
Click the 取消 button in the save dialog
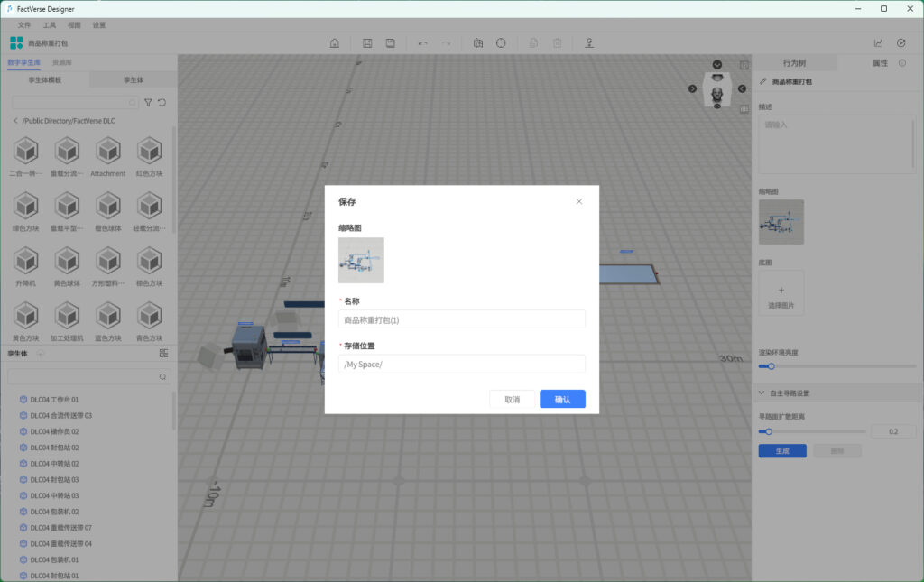(513, 399)
